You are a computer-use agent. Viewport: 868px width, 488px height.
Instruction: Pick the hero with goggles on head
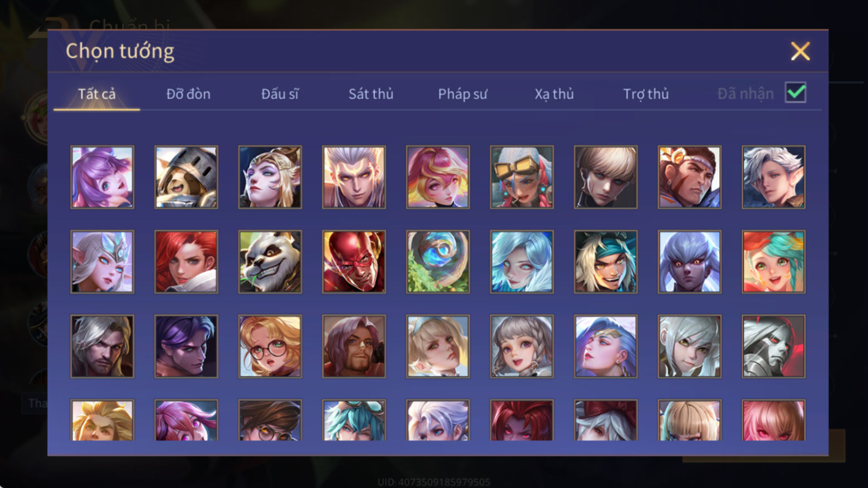[x=522, y=177]
